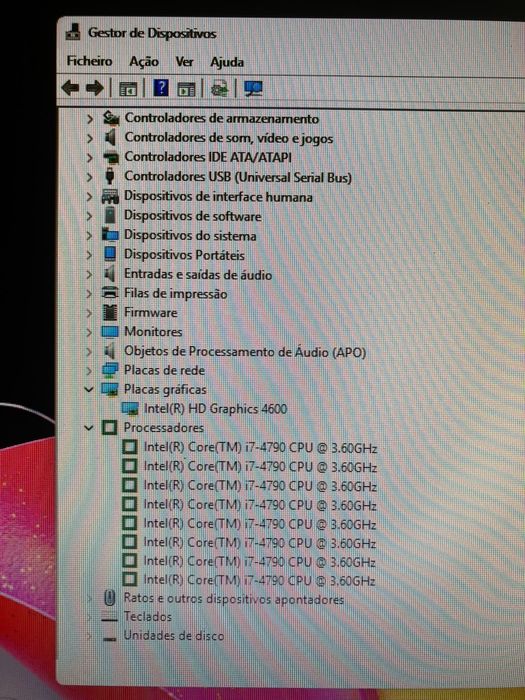Click icon for Controladores de armazenamento
525x700 pixels.
pyautogui.click(x=111, y=118)
